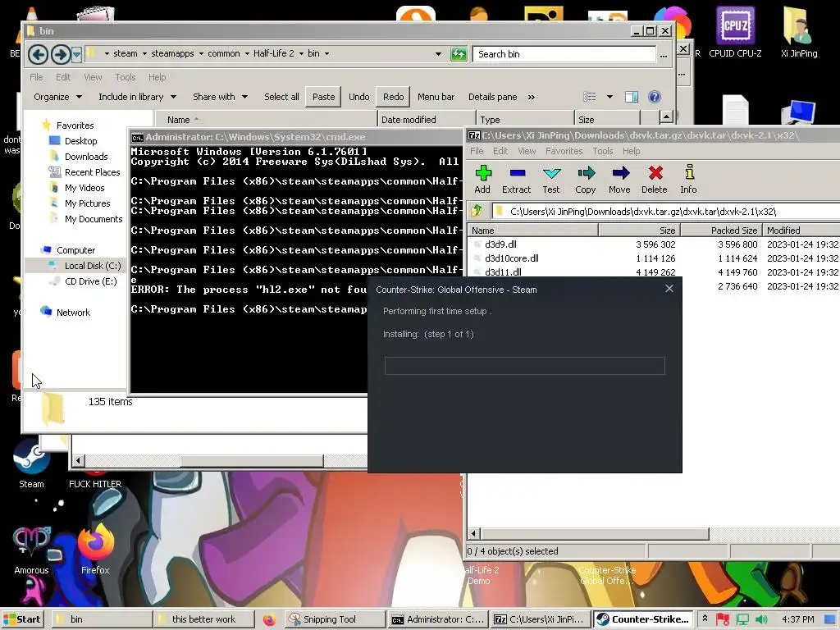Screen dimensions: 840x630
Task: Expand the steamapps breadcrumb arrow
Action: click(x=201, y=53)
